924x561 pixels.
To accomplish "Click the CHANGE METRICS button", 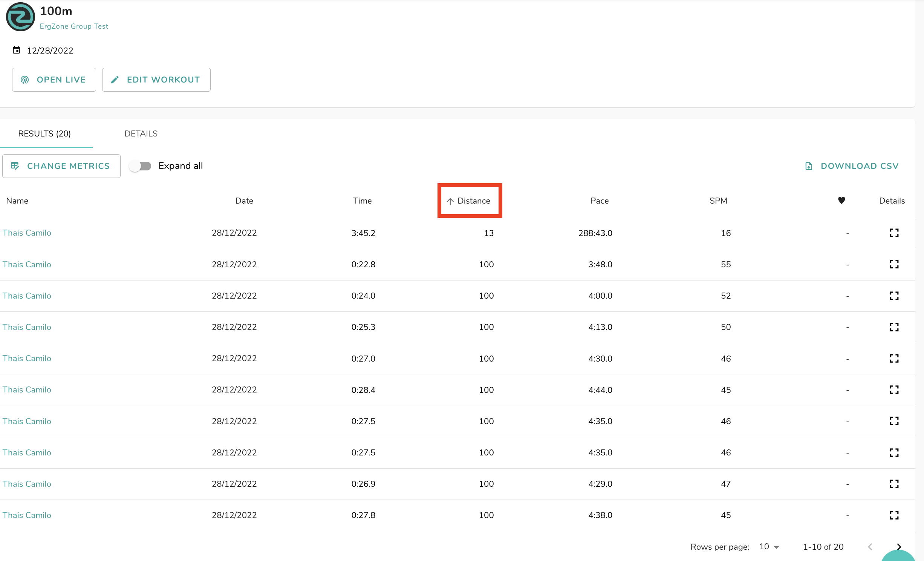I will pos(61,166).
